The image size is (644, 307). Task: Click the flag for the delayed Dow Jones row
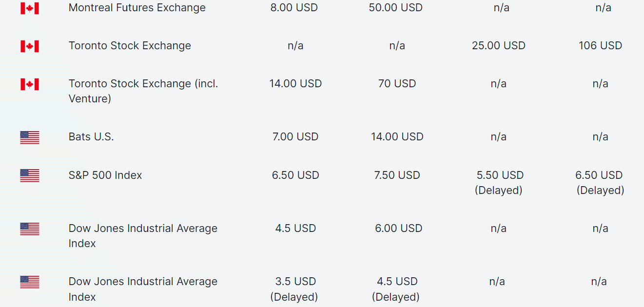point(30,282)
